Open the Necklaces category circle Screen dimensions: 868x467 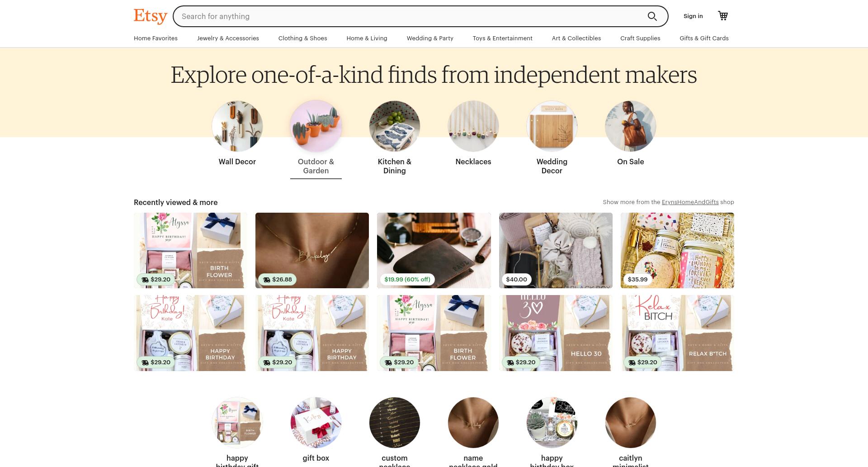(473, 126)
